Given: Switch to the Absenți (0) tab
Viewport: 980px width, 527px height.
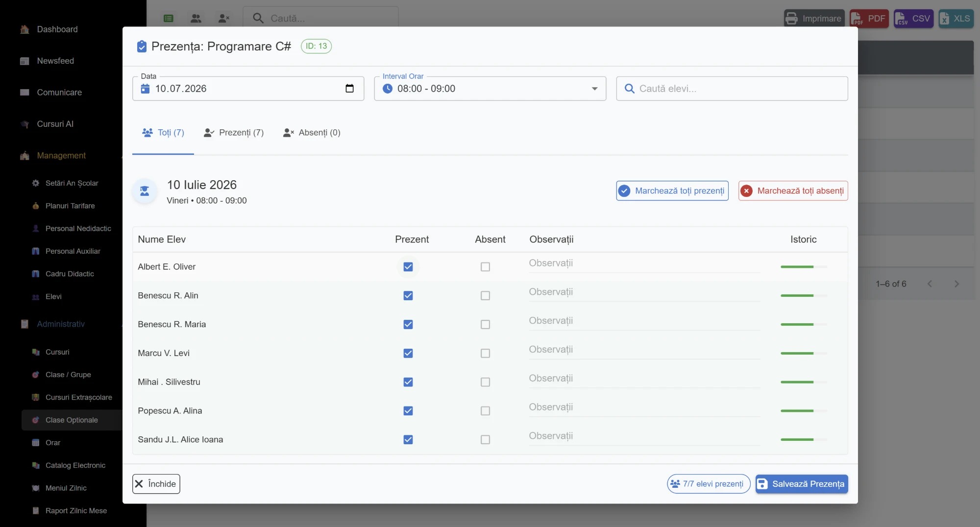Looking at the screenshot, I should [x=312, y=133].
